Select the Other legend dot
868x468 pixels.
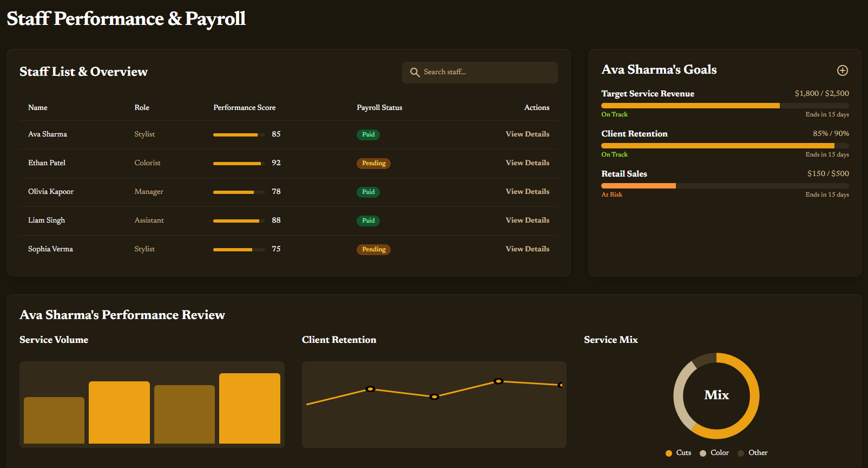point(741,453)
